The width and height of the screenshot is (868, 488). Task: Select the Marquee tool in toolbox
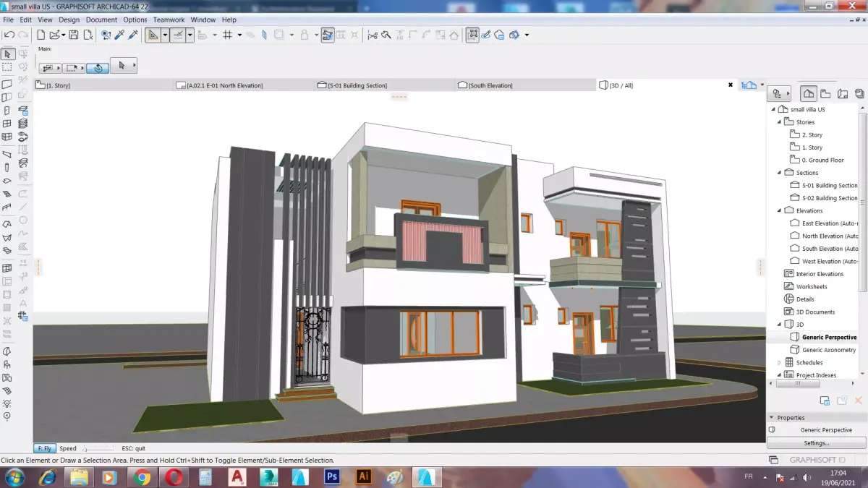7,67
